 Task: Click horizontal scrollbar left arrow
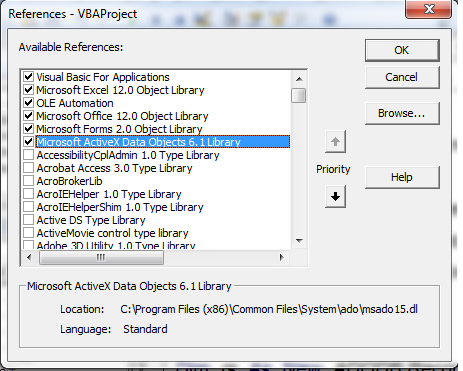29,257
